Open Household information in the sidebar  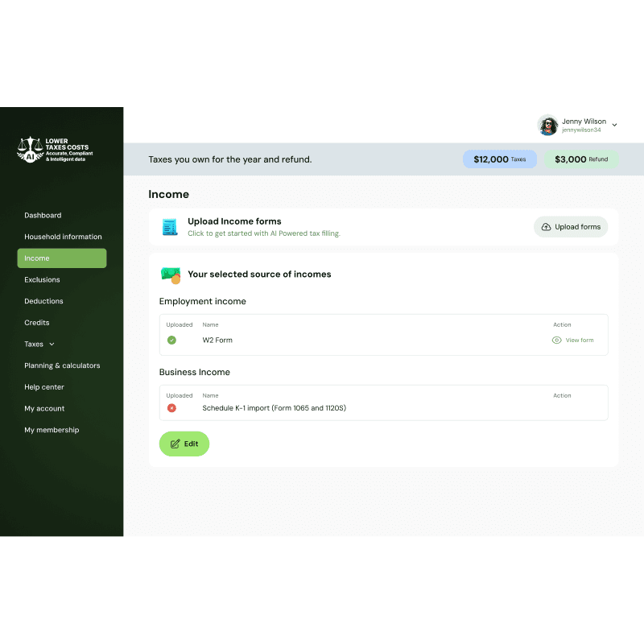[63, 237]
